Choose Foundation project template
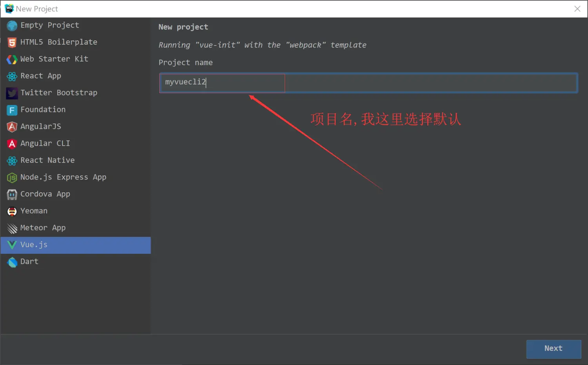 [75, 110]
